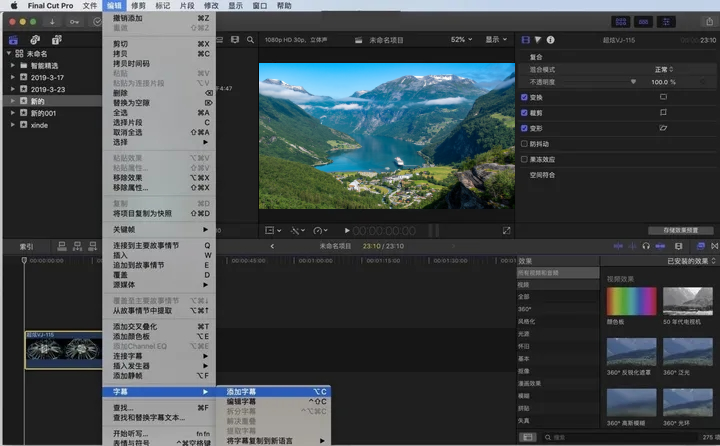
Task: Open the Apple menu
Action: 14,6
